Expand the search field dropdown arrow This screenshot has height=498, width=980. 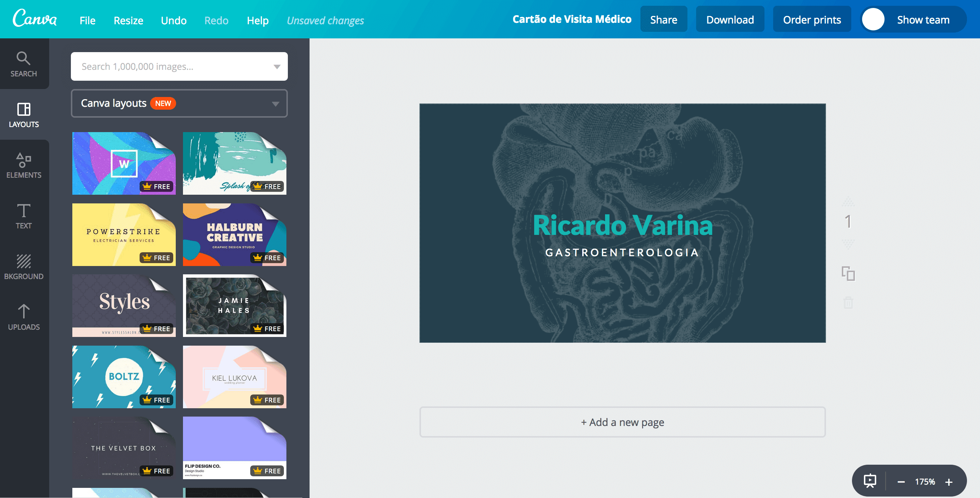(x=277, y=67)
